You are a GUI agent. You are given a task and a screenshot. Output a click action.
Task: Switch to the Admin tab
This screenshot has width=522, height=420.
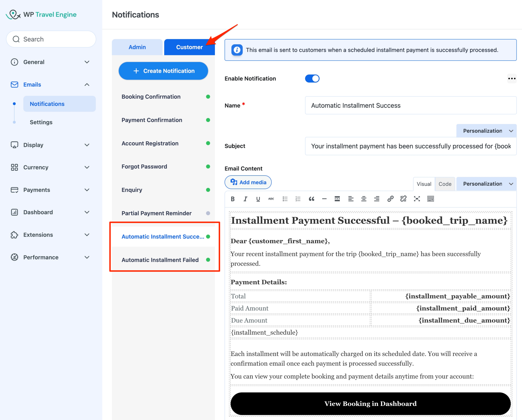click(x=137, y=47)
